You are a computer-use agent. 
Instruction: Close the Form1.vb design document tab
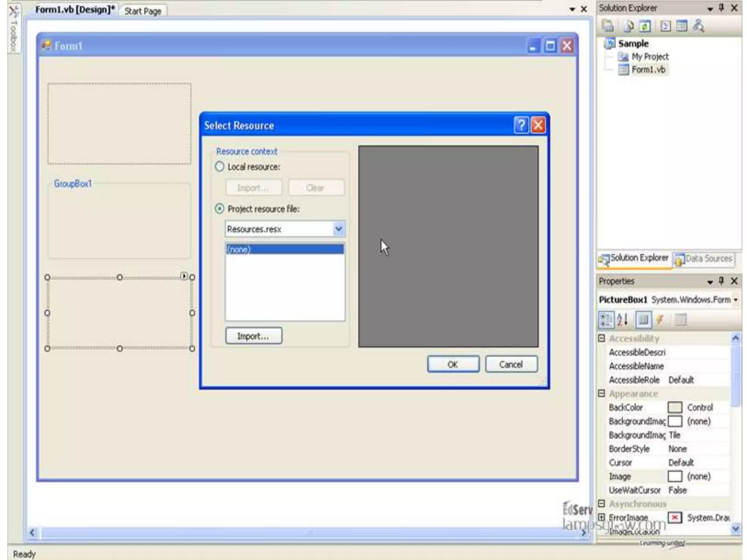point(584,9)
